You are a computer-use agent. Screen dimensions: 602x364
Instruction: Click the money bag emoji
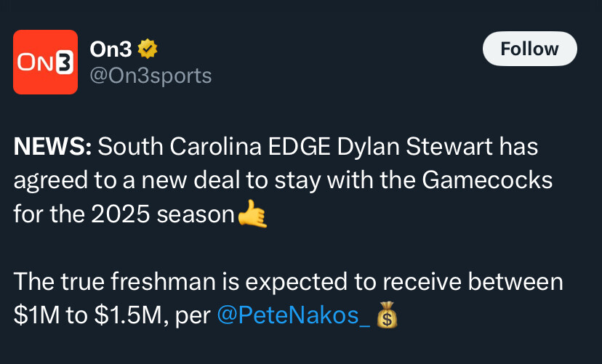tap(387, 315)
